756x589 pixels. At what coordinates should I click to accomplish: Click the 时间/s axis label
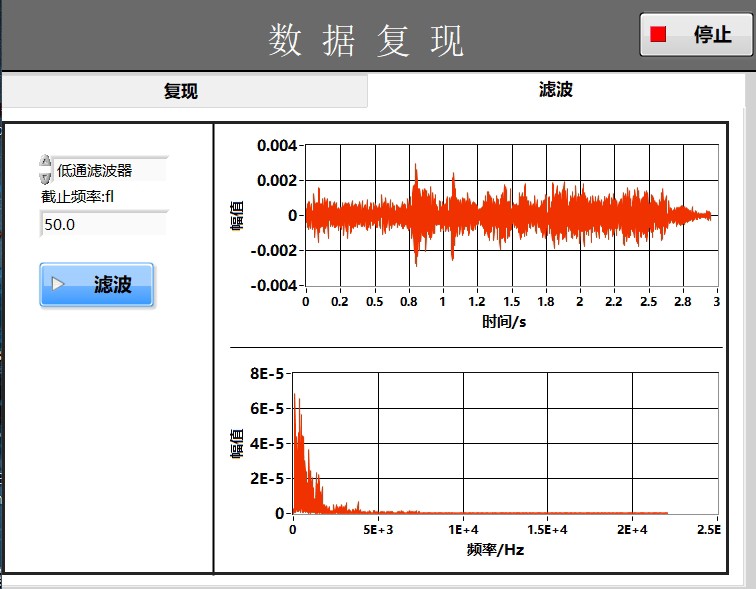tap(504, 321)
